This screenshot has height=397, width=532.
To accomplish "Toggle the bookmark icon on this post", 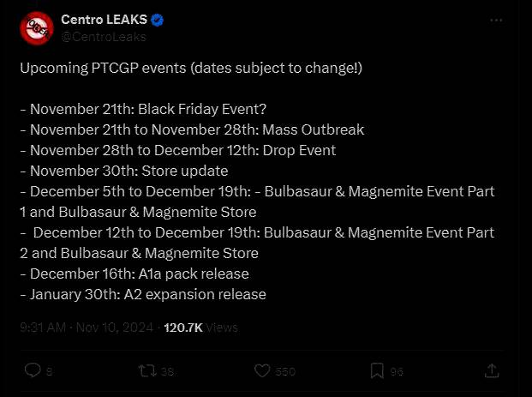I will [377, 370].
